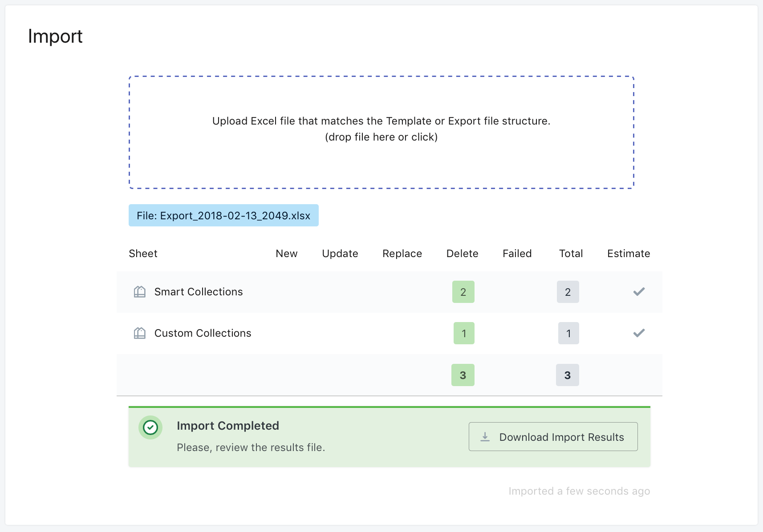The width and height of the screenshot is (763, 532).
Task: Click the Delete column header
Action: [462, 254]
